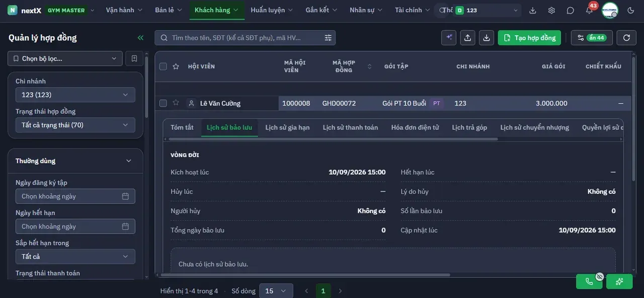Switch to dark/light mode moon icon
Image resolution: width=644 pixels, height=298 pixels.
click(631, 10)
